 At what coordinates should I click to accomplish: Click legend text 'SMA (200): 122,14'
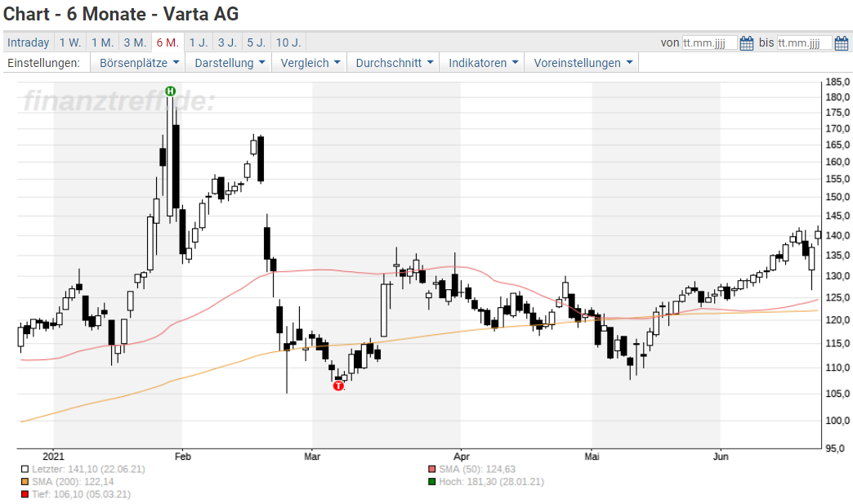[x=73, y=482]
